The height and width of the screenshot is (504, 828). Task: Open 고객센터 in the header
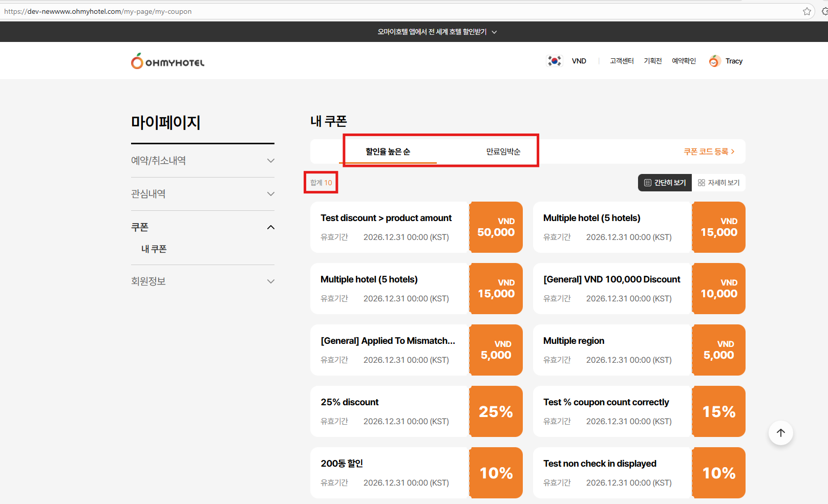point(622,61)
